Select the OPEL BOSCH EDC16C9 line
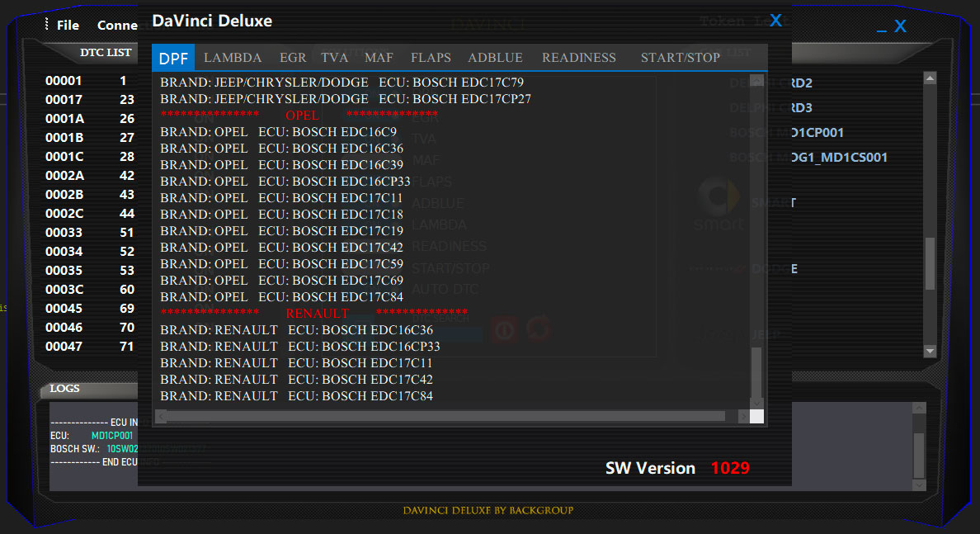 [x=278, y=132]
